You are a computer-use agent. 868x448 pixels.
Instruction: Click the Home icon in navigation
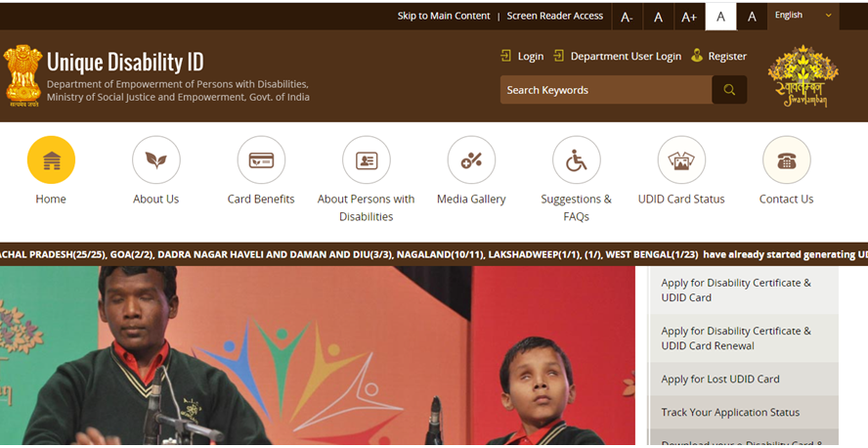[51, 160]
